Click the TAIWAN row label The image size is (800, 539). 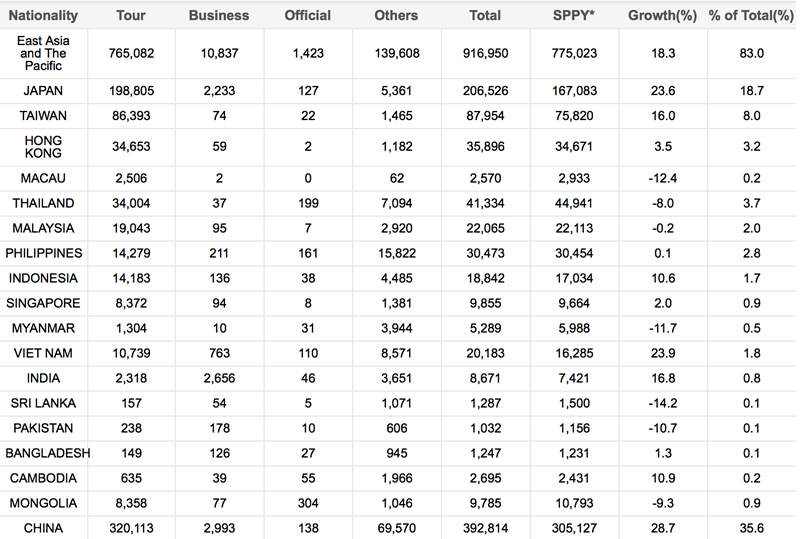43,116
